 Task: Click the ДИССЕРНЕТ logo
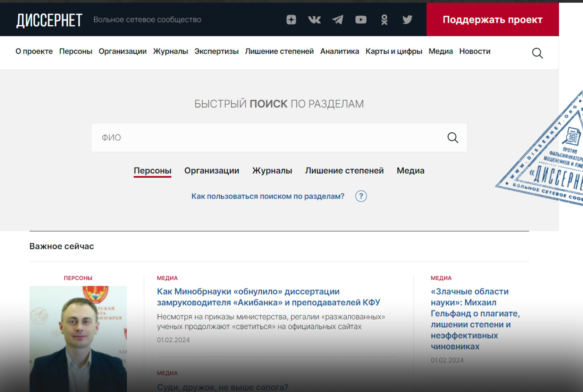coord(49,20)
